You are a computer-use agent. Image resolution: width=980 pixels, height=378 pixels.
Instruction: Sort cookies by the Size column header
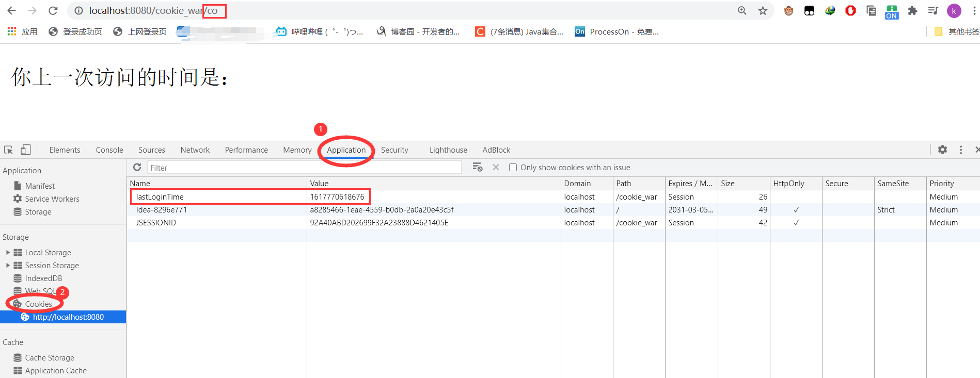(x=744, y=184)
